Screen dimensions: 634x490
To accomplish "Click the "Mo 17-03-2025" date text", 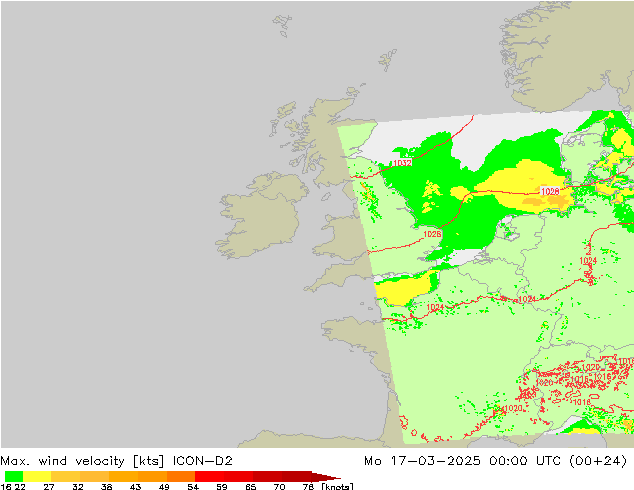I will coord(422,461).
